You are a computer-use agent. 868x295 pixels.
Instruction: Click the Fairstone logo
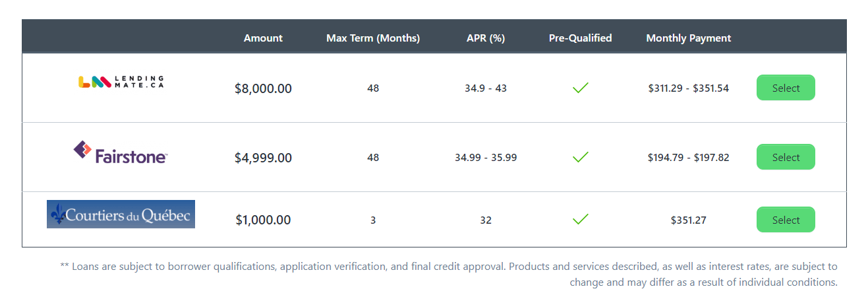tap(121, 152)
